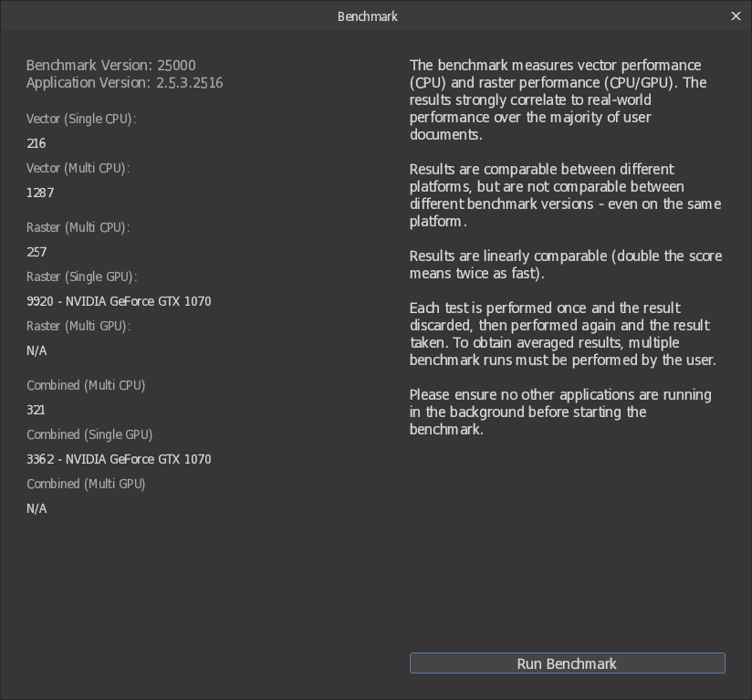Viewport: 752px width, 700px height.
Task: Click the Combined (Multi GPU) label
Action: [86, 485]
